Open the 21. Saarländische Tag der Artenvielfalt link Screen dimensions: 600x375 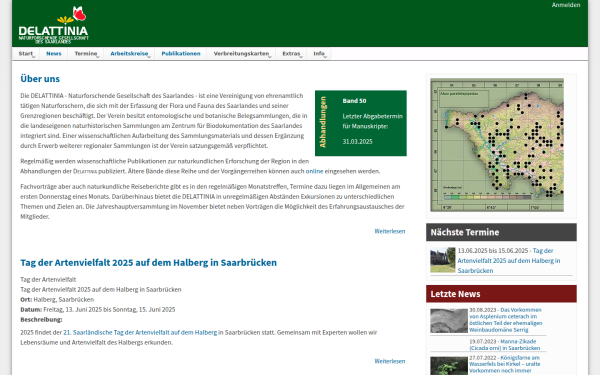[x=140, y=333]
